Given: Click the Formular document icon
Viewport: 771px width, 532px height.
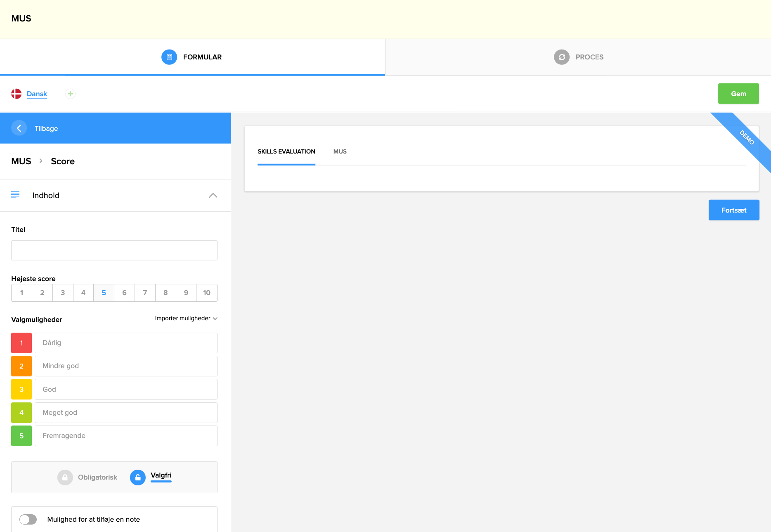Looking at the screenshot, I should [x=169, y=57].
